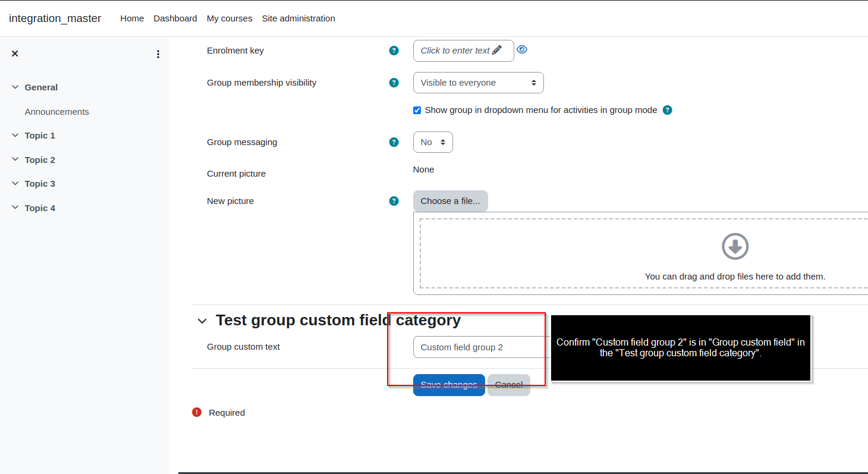The image size is (868, 474).
Task: Select Topic 4 label in course index
Action: click(40, 208)
